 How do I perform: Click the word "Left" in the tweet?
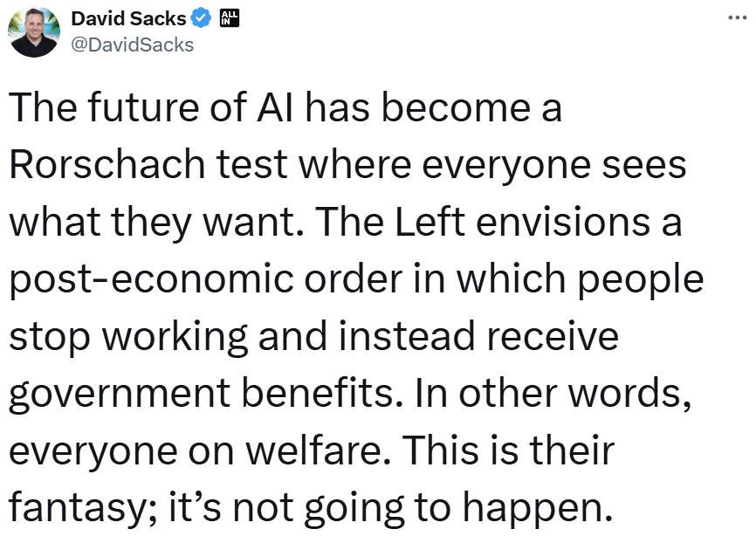430,222
